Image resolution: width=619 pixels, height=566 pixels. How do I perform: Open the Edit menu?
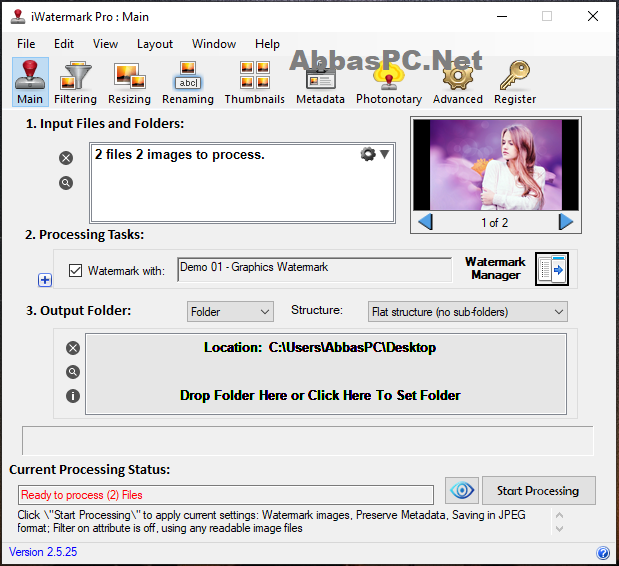(64, 43)
